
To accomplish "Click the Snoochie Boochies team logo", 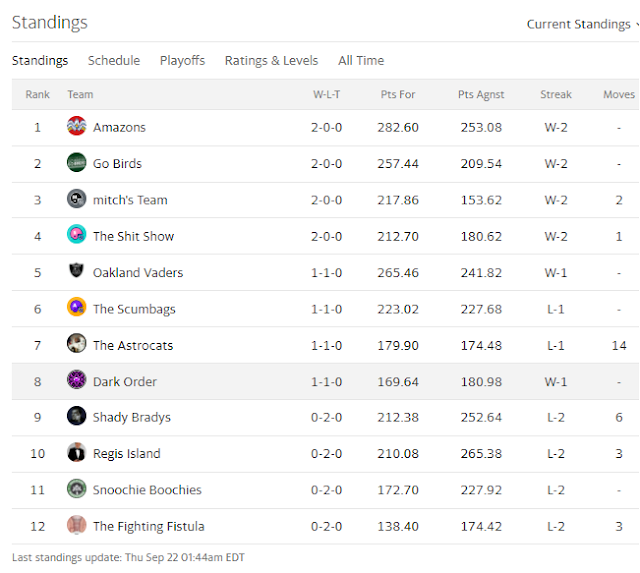I will [76, 489].
